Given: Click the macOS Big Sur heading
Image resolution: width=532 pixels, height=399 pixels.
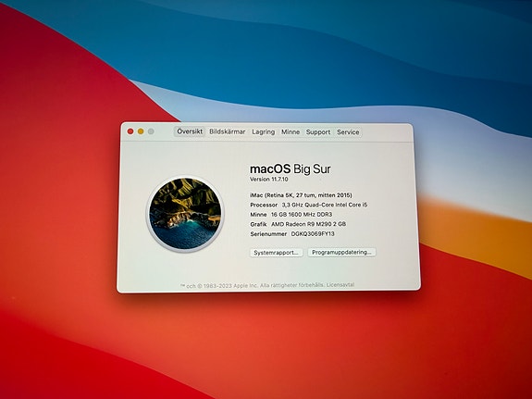Looking at the screenshot, I should (291, 168).
